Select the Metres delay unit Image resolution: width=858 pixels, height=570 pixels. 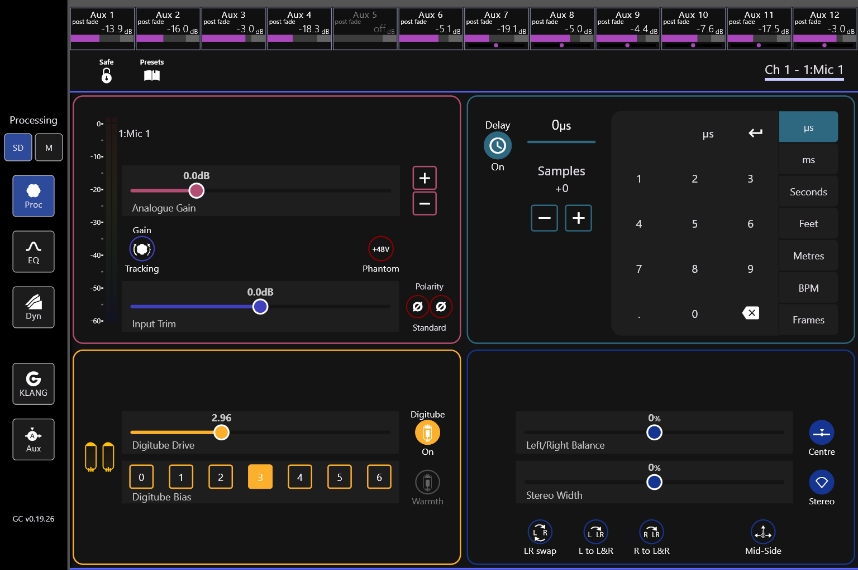click(808, 255)
